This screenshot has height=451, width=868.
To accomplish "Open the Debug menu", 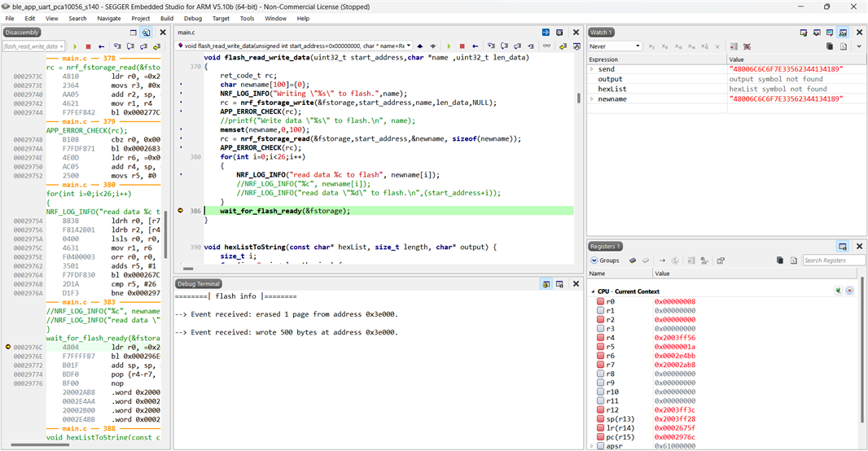I will [193, 18].
